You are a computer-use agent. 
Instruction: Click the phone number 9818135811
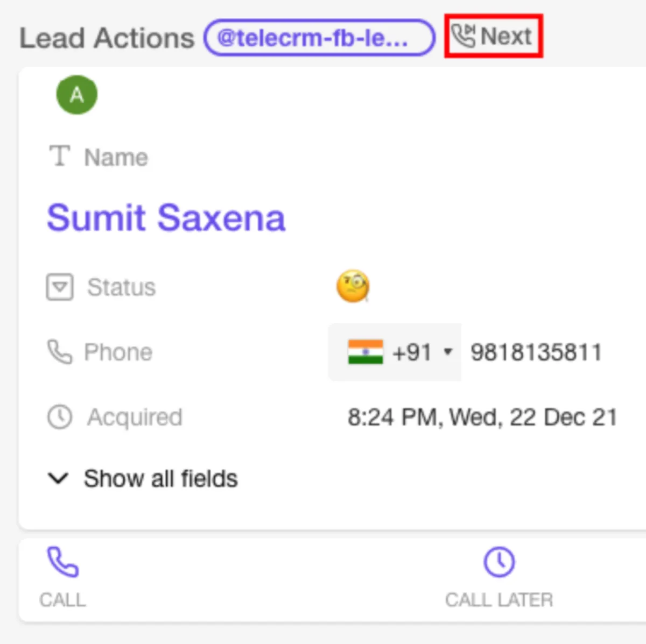[536, 352]
